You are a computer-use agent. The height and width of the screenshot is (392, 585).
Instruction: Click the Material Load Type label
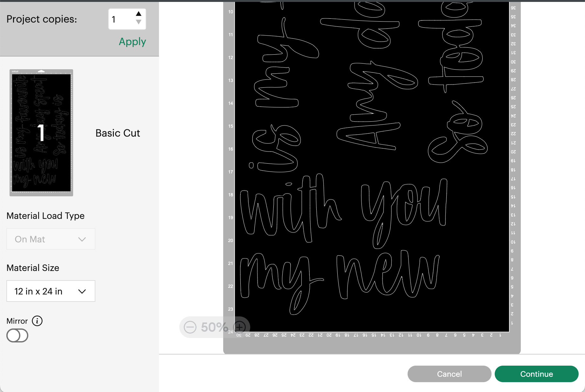pos(45,216)
